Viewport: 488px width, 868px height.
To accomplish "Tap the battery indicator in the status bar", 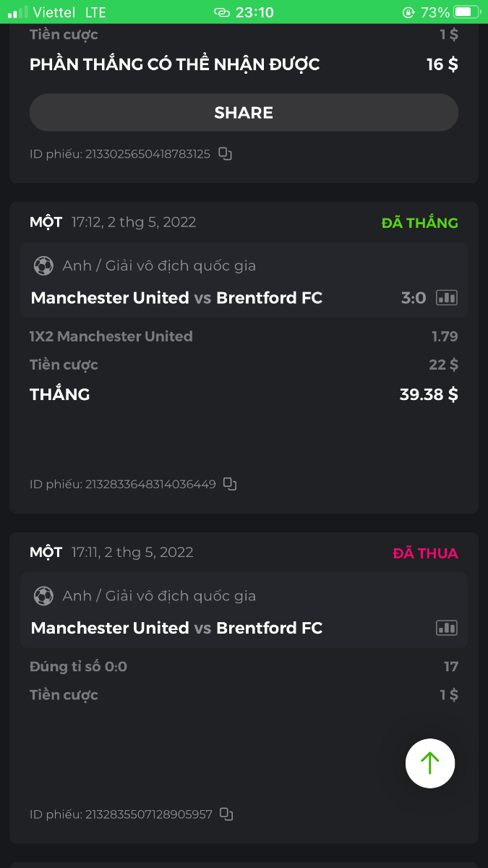I will pyautogui.click(x=466, y=12).
